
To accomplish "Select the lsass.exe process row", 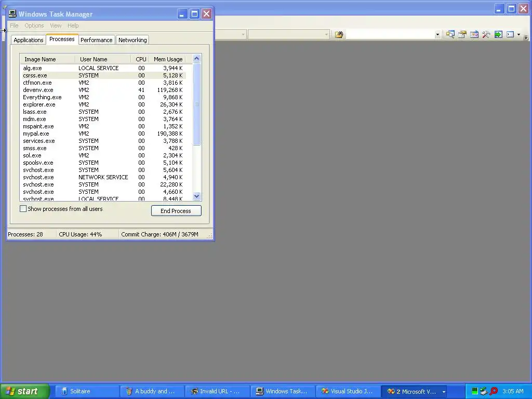I will (103, 112).
